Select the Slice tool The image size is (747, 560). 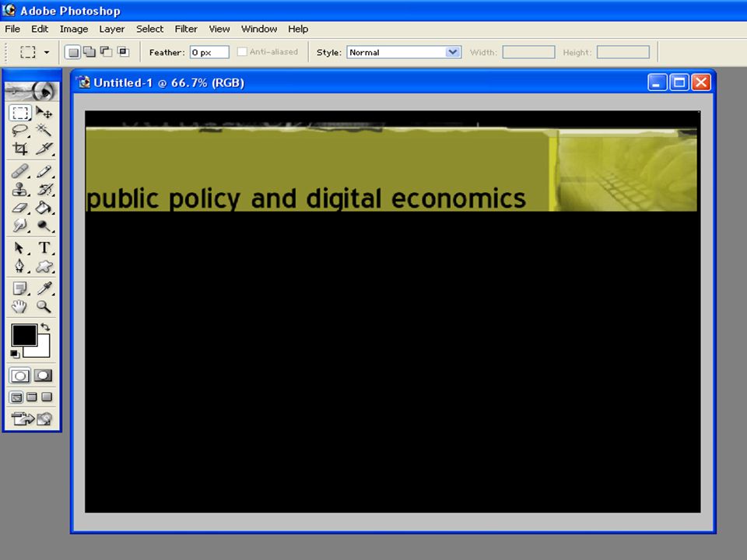(44, 149)
